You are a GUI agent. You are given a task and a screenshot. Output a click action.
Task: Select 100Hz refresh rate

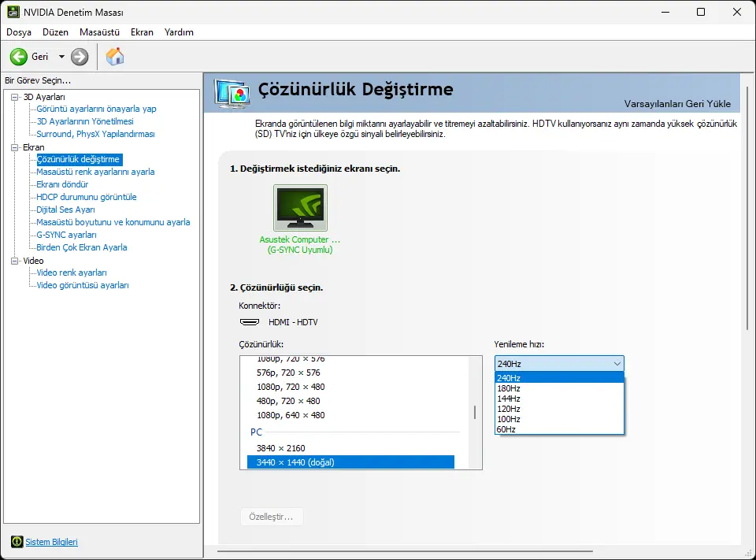click(x=559, y=419)
